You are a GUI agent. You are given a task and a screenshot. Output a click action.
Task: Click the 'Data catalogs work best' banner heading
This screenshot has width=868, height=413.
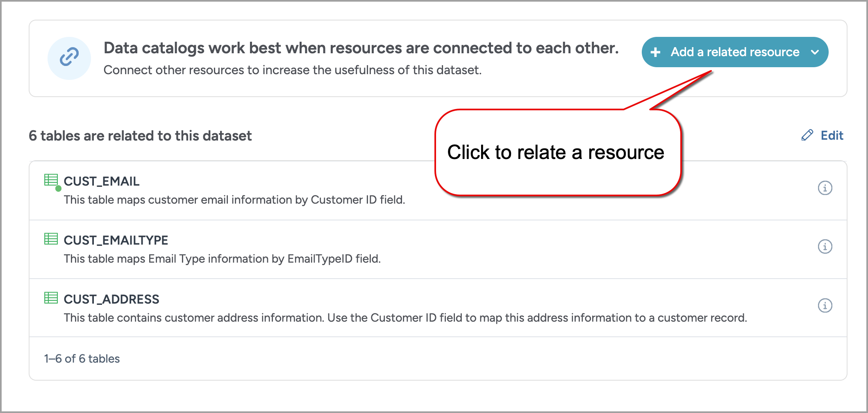pos(361,48)
